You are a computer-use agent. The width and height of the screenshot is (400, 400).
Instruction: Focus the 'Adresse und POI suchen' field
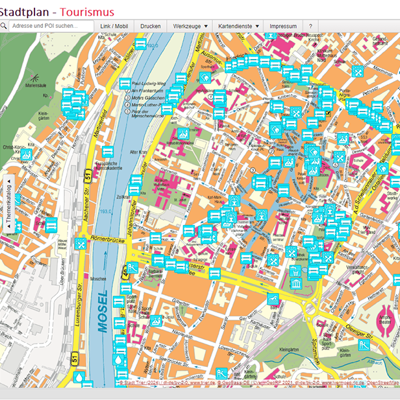click(51, 26)
